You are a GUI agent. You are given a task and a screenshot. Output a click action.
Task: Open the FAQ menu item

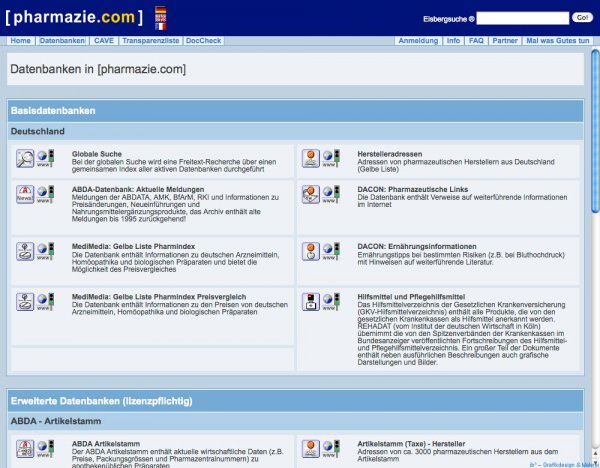pos(476,41)
